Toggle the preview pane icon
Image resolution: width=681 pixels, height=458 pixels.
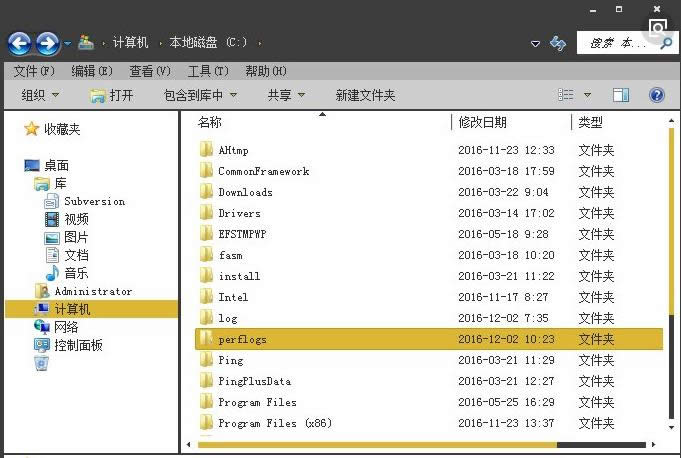[621, 95]
